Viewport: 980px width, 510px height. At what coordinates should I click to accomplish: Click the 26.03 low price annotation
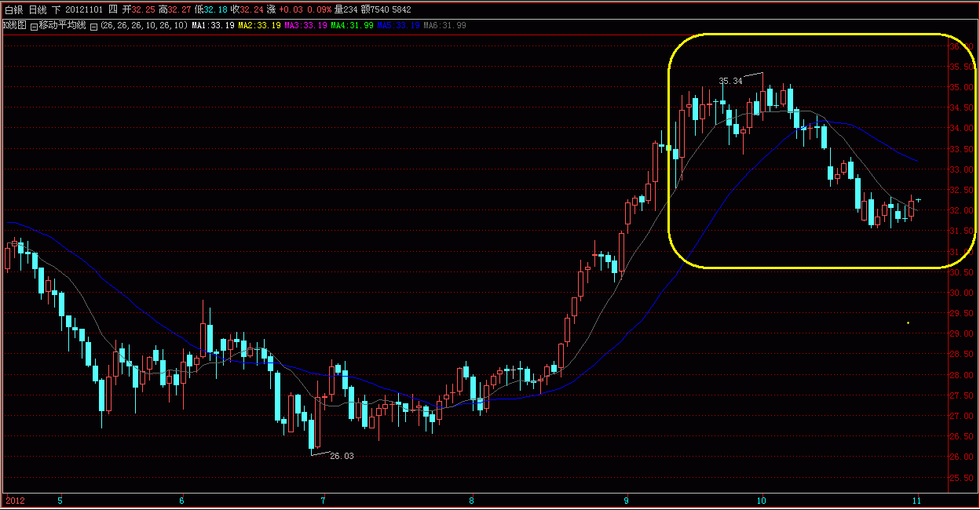click(x=342, y=456)
